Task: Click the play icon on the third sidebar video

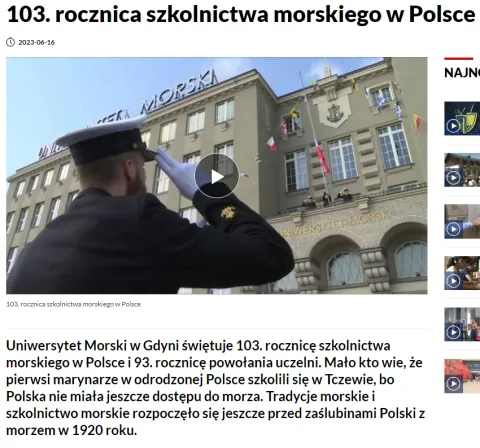Action: pos(453,229)
